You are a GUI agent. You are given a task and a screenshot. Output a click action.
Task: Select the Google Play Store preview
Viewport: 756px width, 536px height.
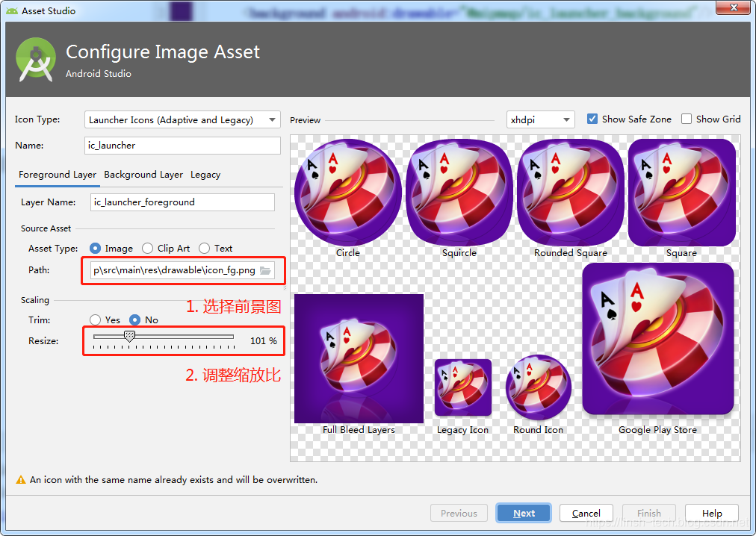point(658,339)
